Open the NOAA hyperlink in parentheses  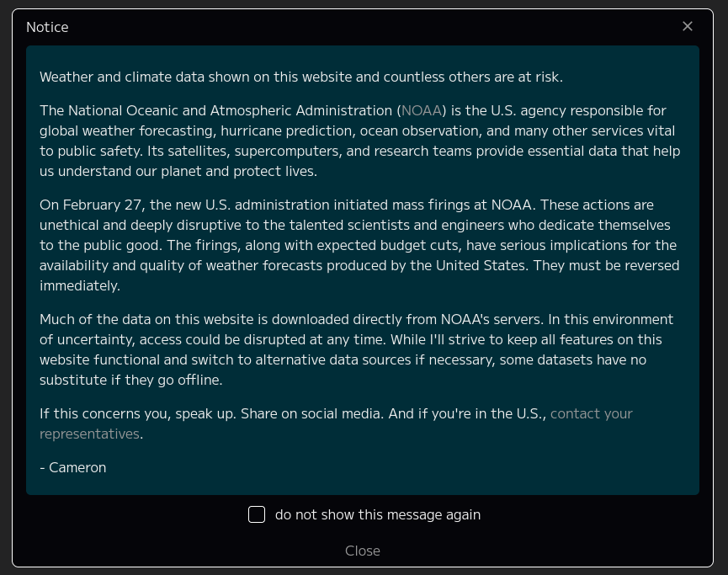coord(421,110)
